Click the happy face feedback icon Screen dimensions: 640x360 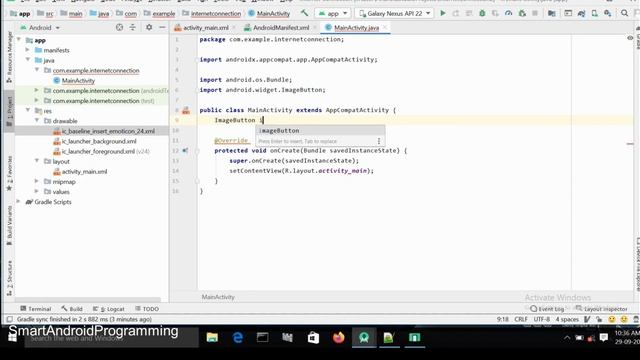point(611,319)
